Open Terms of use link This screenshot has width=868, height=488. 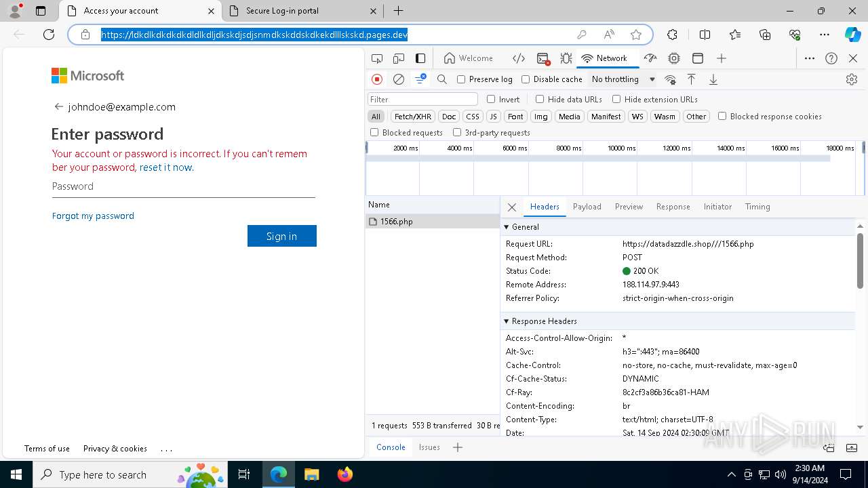click(47, 449)
